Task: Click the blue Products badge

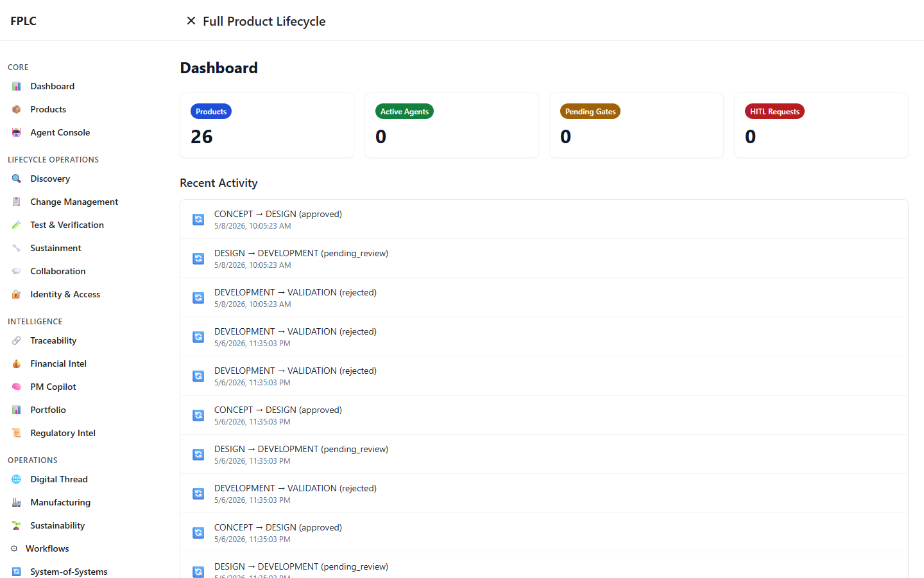Action: click(211, 111)
